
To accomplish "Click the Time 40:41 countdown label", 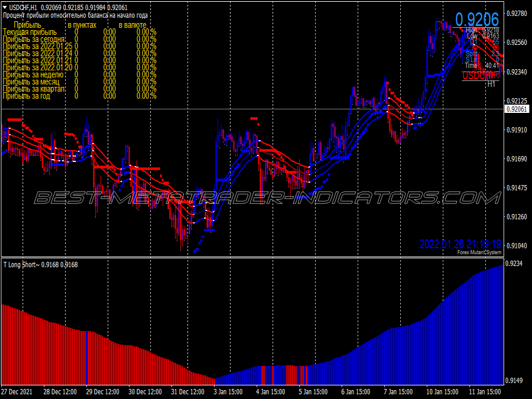I will click(482, 66).
